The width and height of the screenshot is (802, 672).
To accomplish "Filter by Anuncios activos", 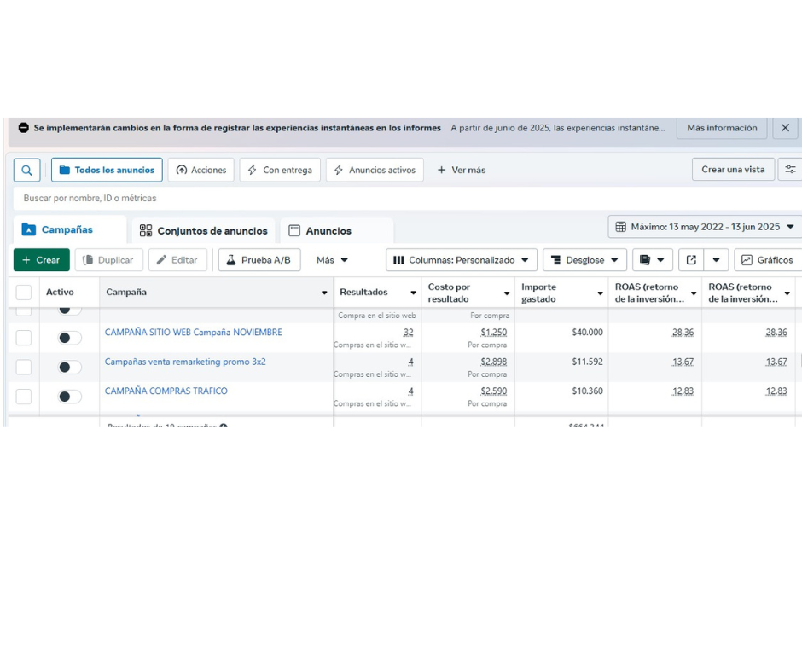I will tap(375, 170).
